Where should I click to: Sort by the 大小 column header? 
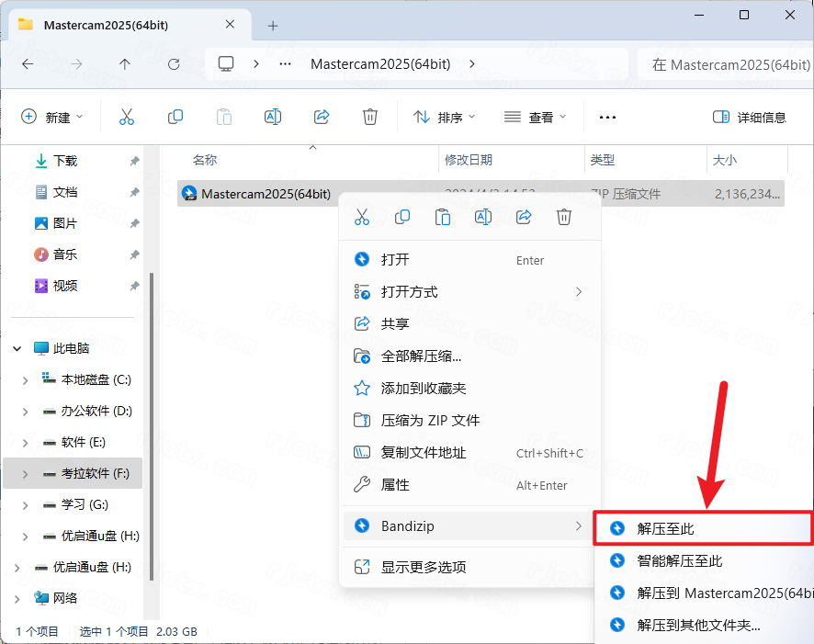725,160
